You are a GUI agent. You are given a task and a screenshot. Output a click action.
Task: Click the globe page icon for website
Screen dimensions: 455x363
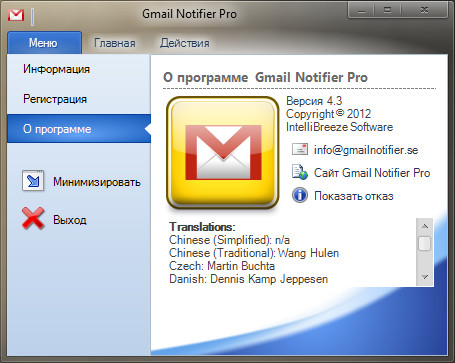[x=300, y=172]
